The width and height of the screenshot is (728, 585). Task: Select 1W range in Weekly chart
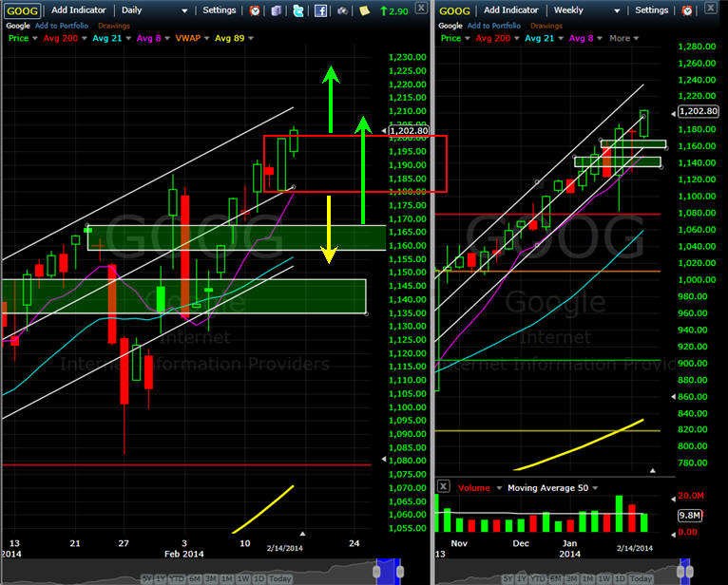pos(604,578)
